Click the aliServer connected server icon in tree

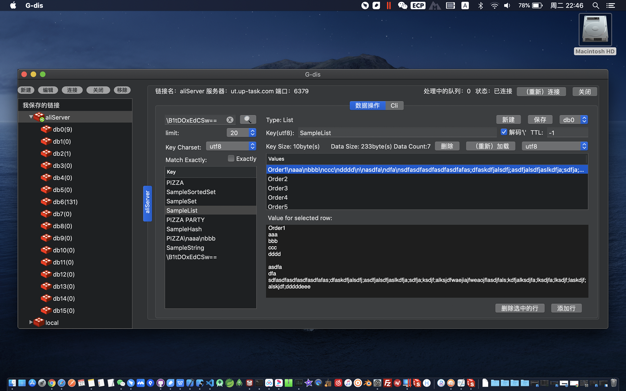coord(39,117)
